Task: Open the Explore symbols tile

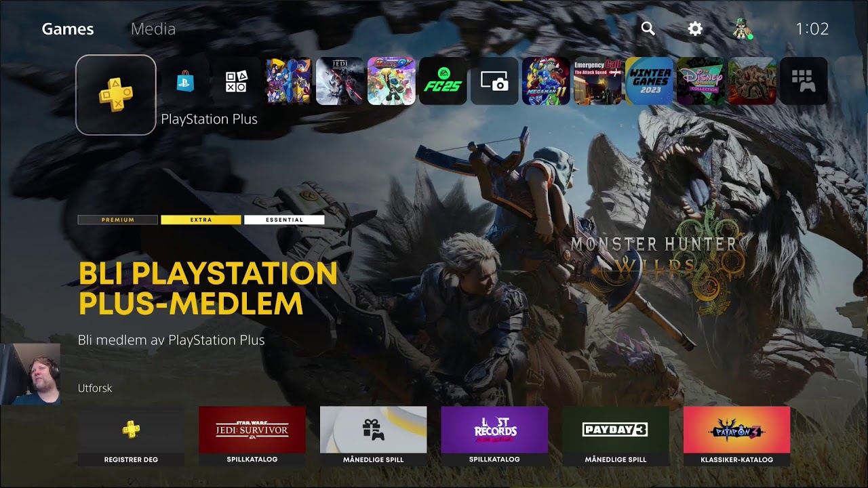Action: point(237,81)
